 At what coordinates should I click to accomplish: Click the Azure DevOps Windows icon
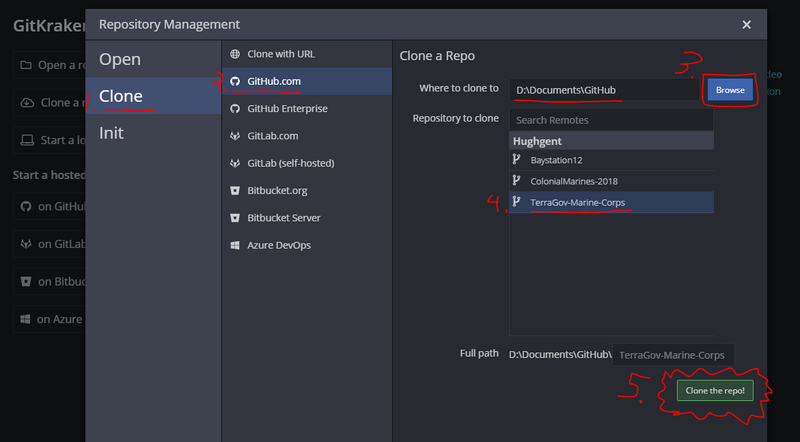235,245
